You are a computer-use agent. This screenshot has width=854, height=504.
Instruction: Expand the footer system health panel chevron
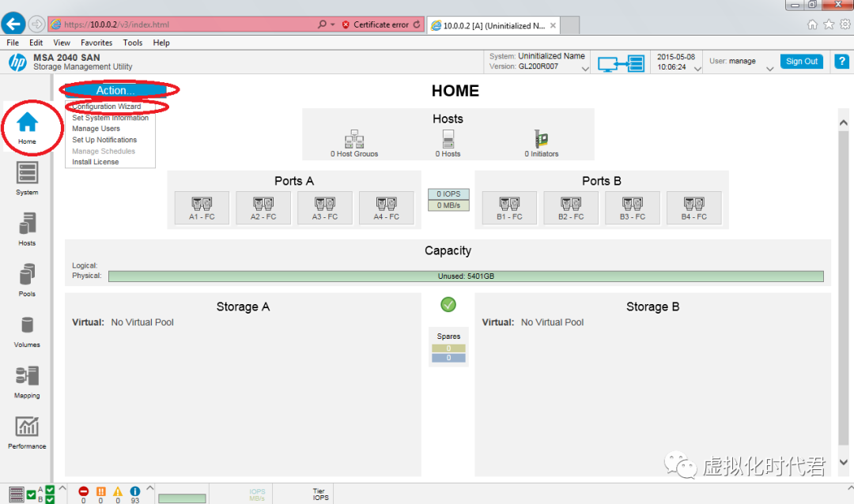tap(62, 487)
